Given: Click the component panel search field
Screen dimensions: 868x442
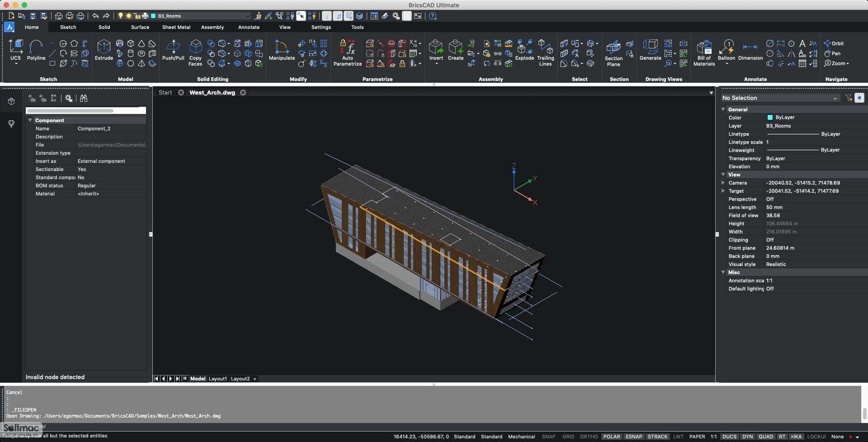Looking at the screenshot, I should (x=86, y=110).
